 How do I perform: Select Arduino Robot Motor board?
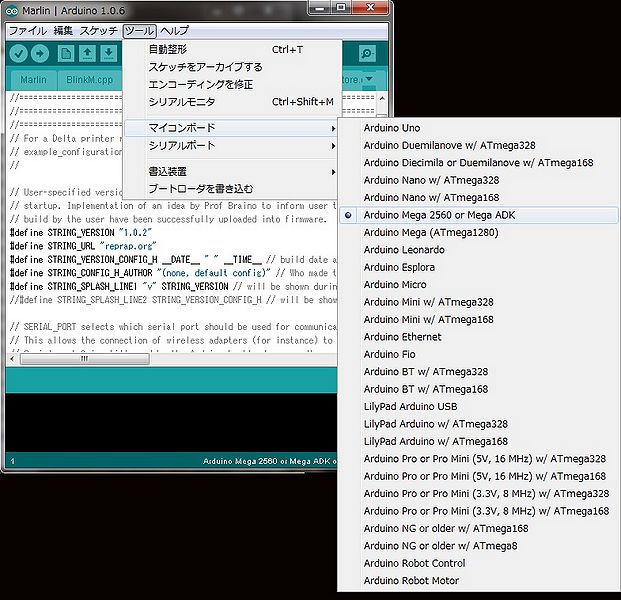click(478, 581)
